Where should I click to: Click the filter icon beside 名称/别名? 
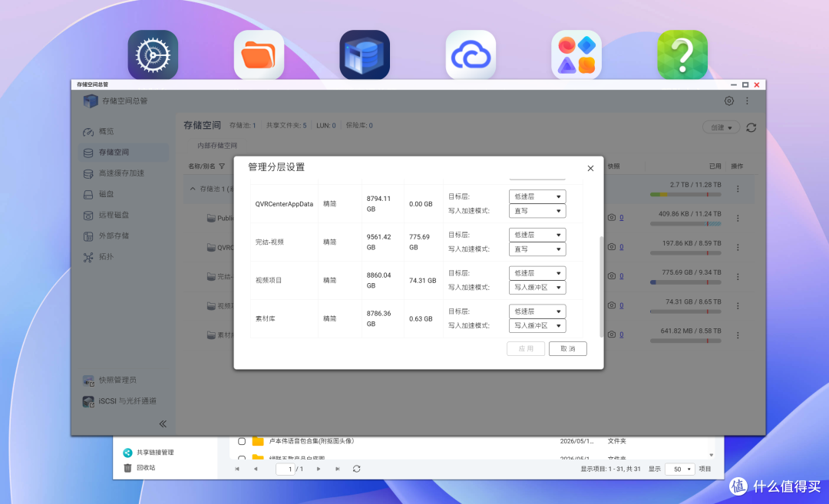pyautogui.click(x=222, y=166)
